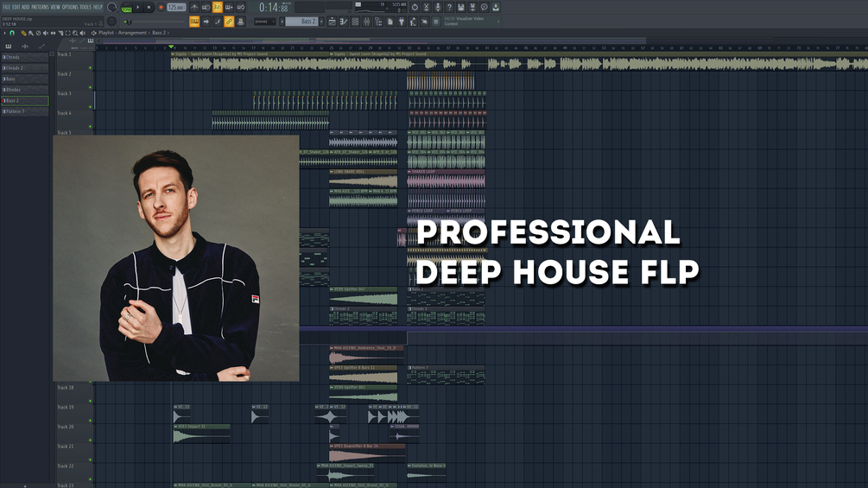
Task: Click the Record button
Action: 162,7
